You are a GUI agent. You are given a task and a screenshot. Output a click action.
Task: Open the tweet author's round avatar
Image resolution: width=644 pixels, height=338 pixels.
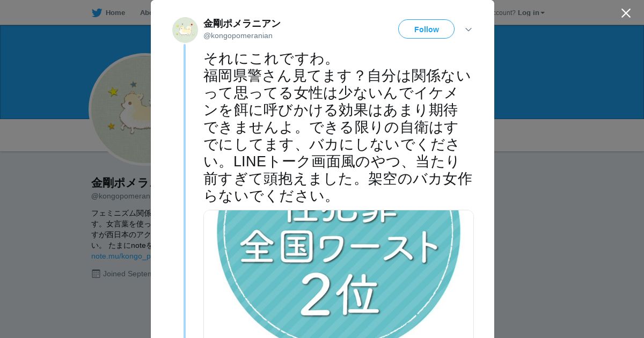185,30
